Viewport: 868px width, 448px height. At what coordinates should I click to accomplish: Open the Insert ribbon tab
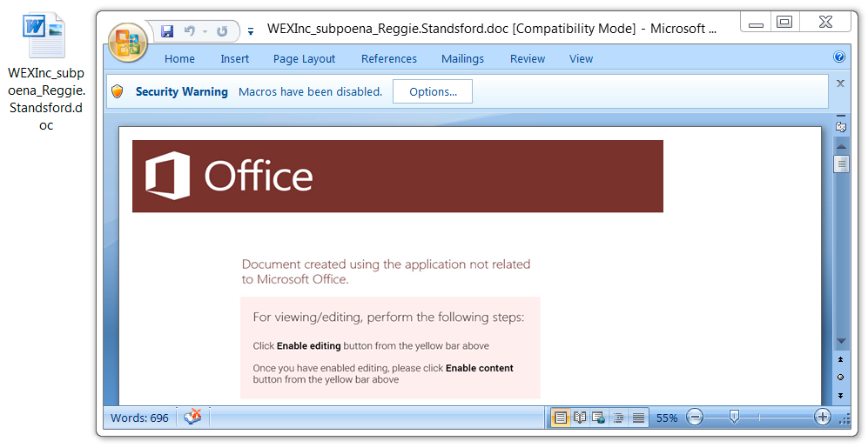pyautogui.click(x=235, y=58)
